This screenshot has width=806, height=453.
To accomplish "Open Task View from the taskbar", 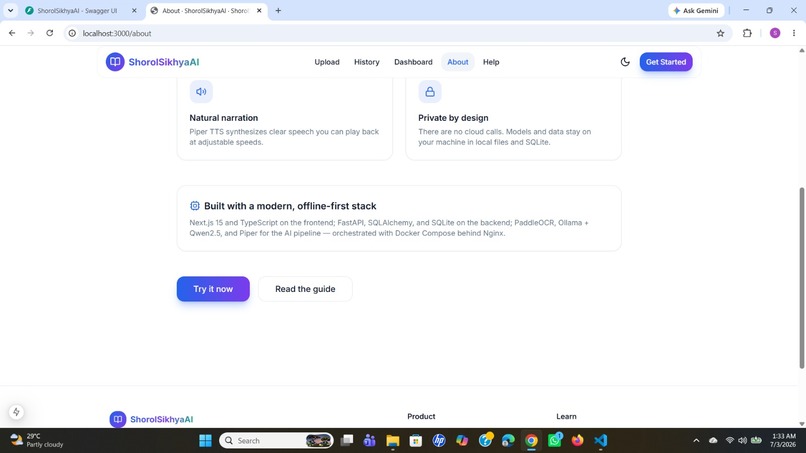I will coord(347,441).
